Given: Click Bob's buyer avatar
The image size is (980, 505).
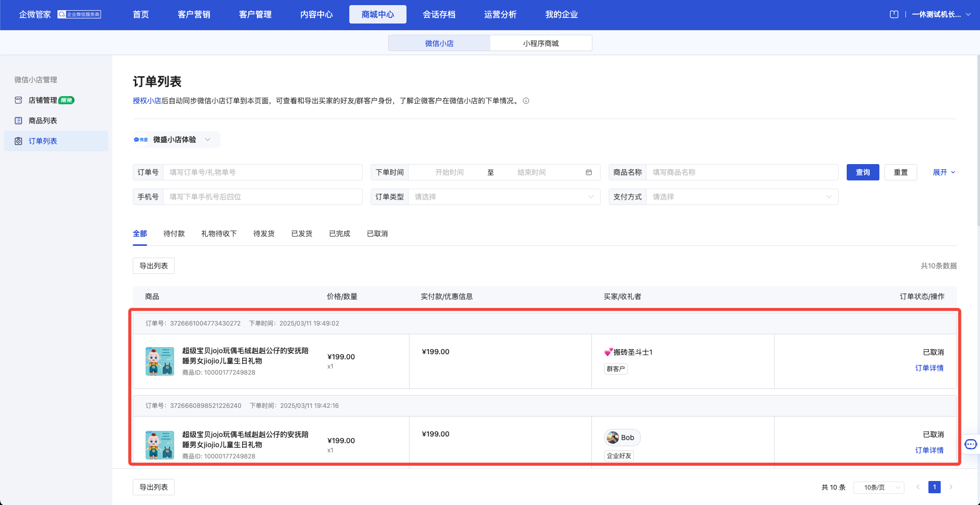Looking at the screenshot, I should pos(612,438).
